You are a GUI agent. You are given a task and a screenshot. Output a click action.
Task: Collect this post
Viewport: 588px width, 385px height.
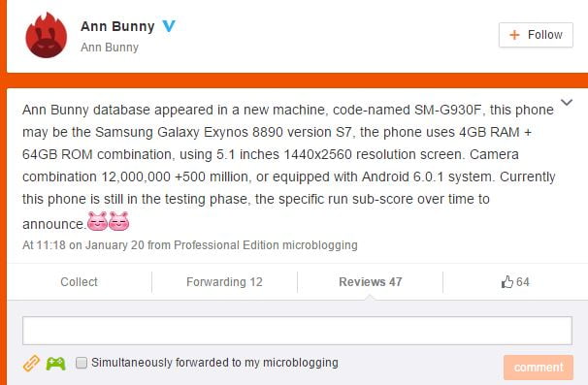[x=80, y=282]
